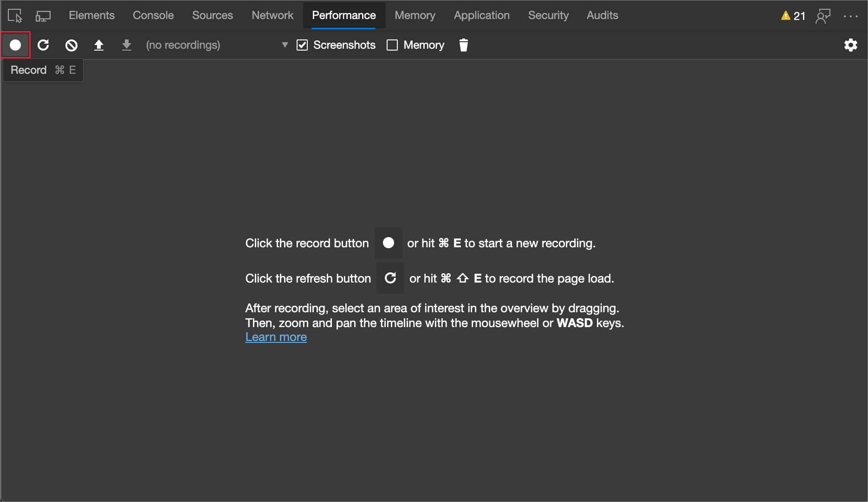This screenshot has height=502, width=868.
Task: Go to the Audits tab
Action: 602,15
